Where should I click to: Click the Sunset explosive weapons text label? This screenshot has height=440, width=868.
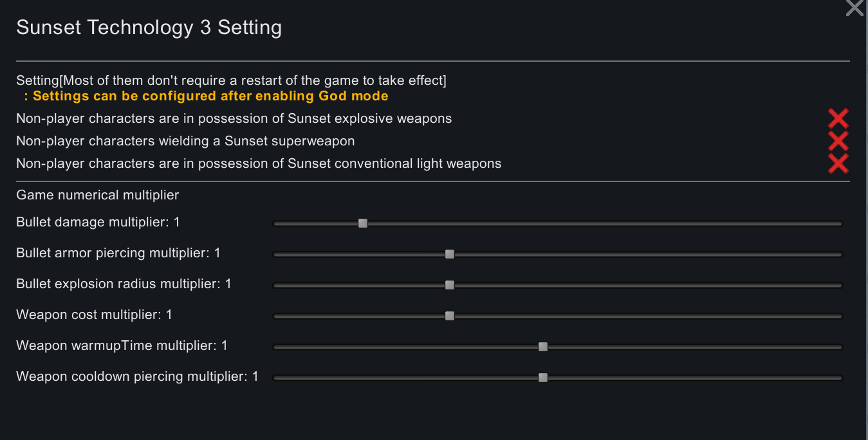(x=234, y=119)
